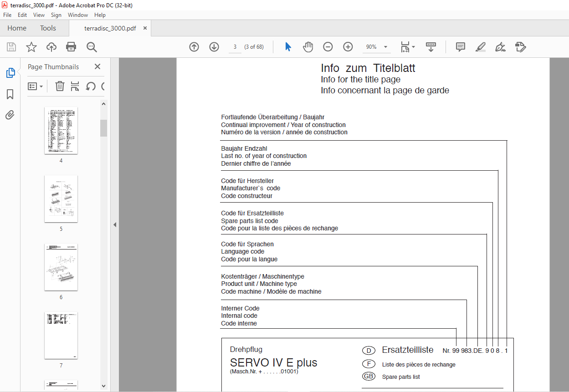Expand the fit page dropdown arrow
Image resolution: width=569 pixels, height=392 pixels.
pyautogui.click(x=413, y=47)
